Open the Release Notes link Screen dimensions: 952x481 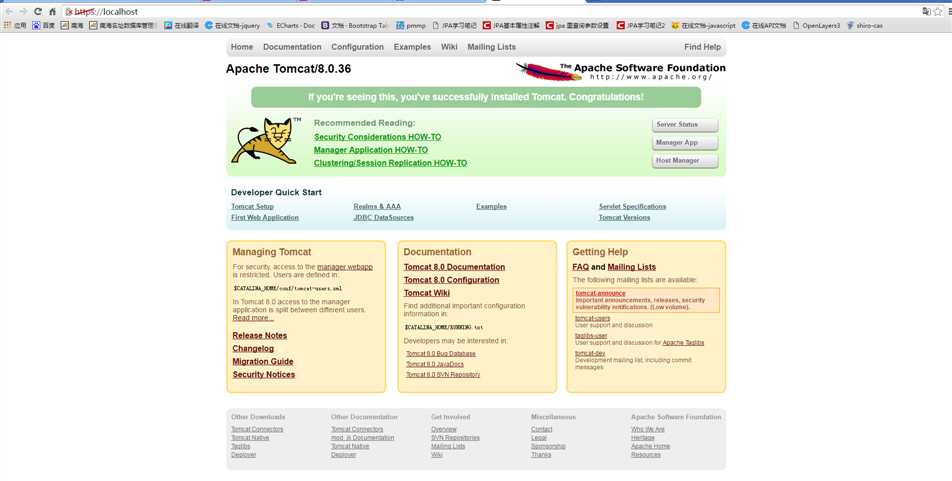260,335
